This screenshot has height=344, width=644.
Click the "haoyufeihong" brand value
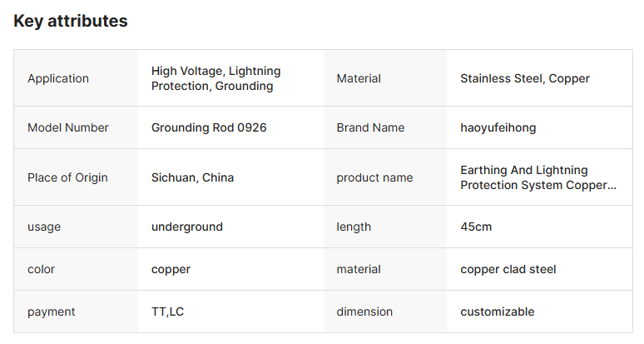point(498,127)
